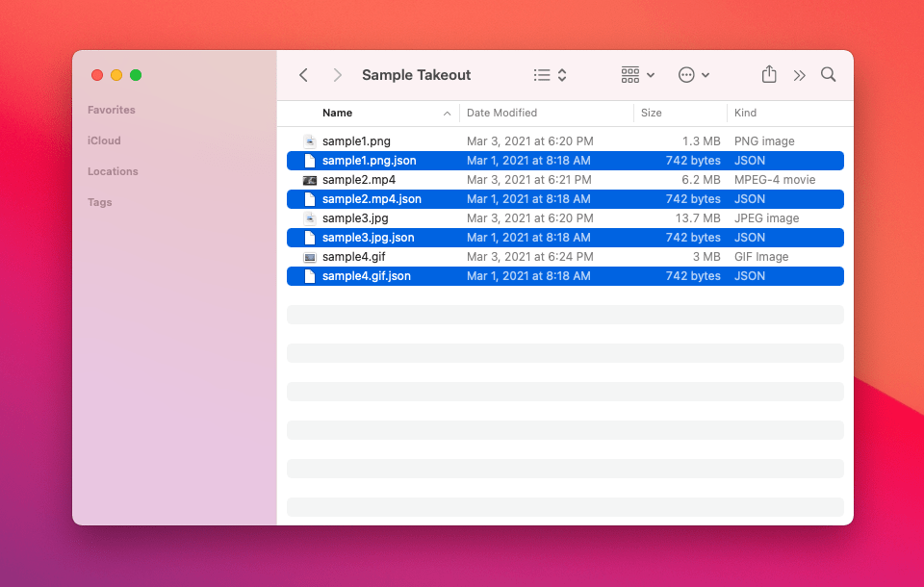924x587 pixels.
Task: Go forward with the right chevron button
Action: coord(337,75)
